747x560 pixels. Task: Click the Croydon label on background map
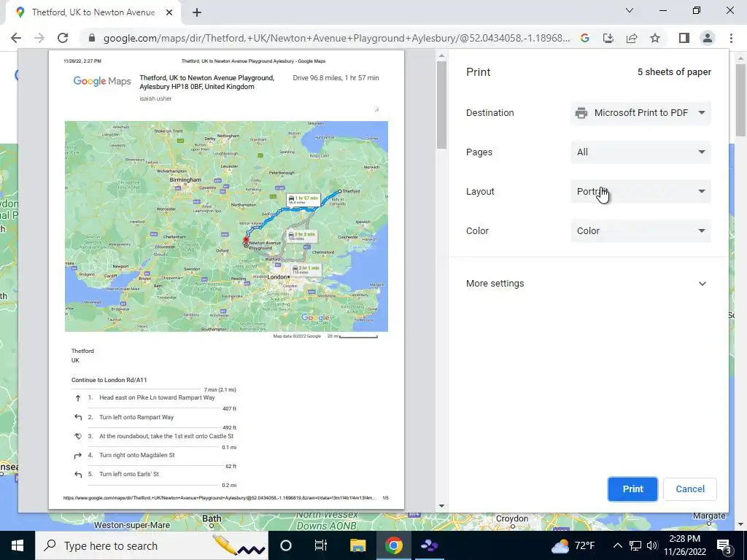click(511, 518)
